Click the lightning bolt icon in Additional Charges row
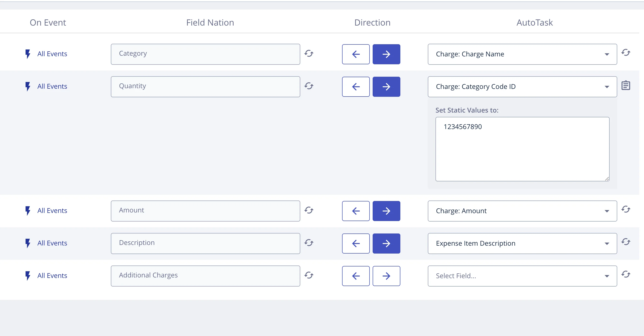 28,276
